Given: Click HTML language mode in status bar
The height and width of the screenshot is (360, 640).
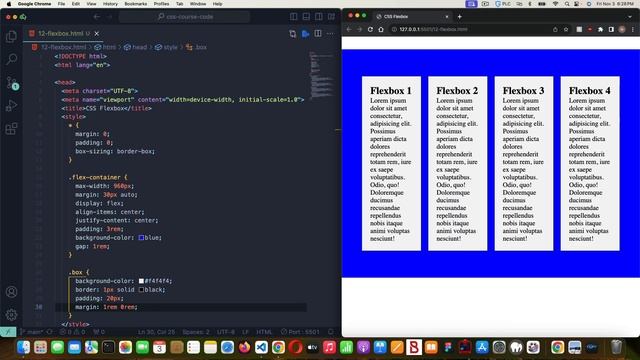Looking at the screenshot, I should pyautogui.click(x=264, y=332).
